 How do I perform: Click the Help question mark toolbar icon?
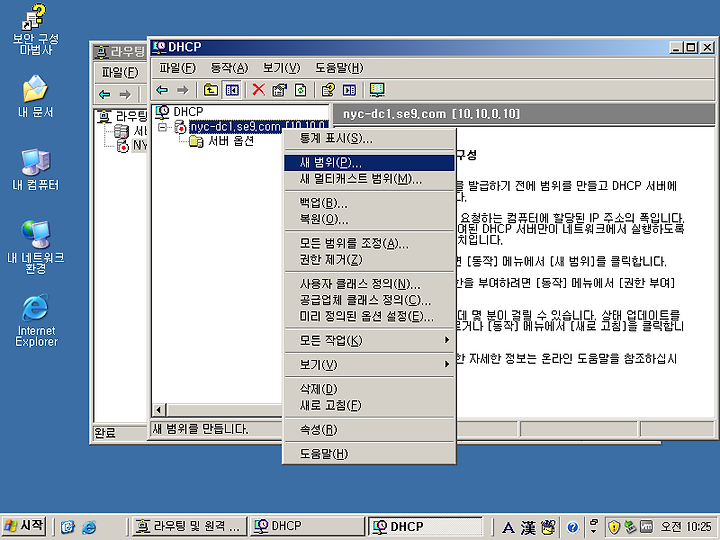coord(328,90)
